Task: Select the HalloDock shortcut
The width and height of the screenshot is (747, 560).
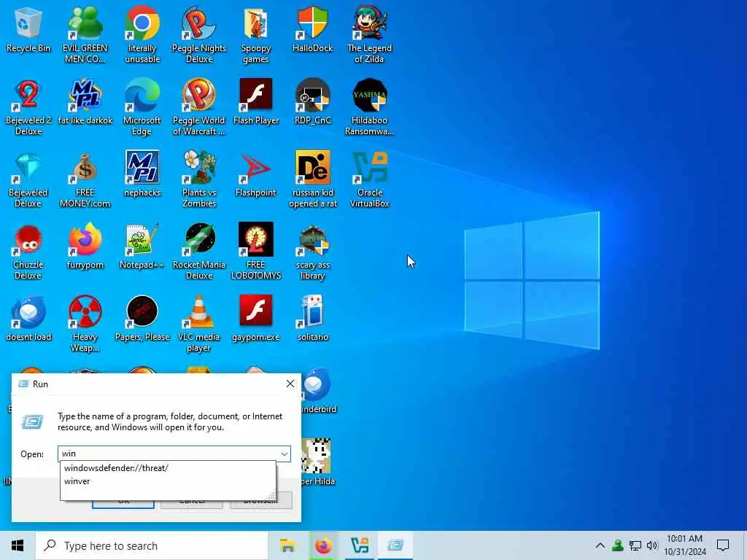Action: point(312,29)
